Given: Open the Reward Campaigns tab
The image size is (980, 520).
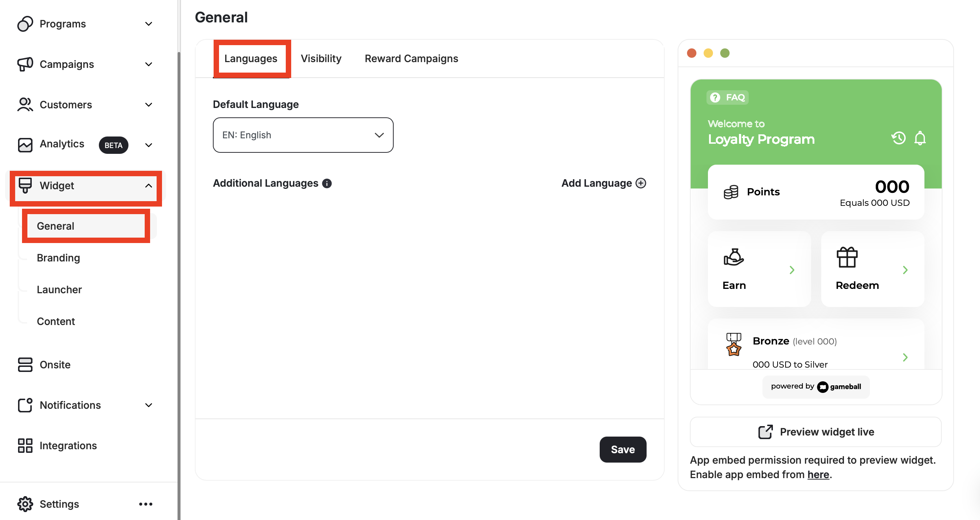Looking at the screenshot, I should 411,58.
